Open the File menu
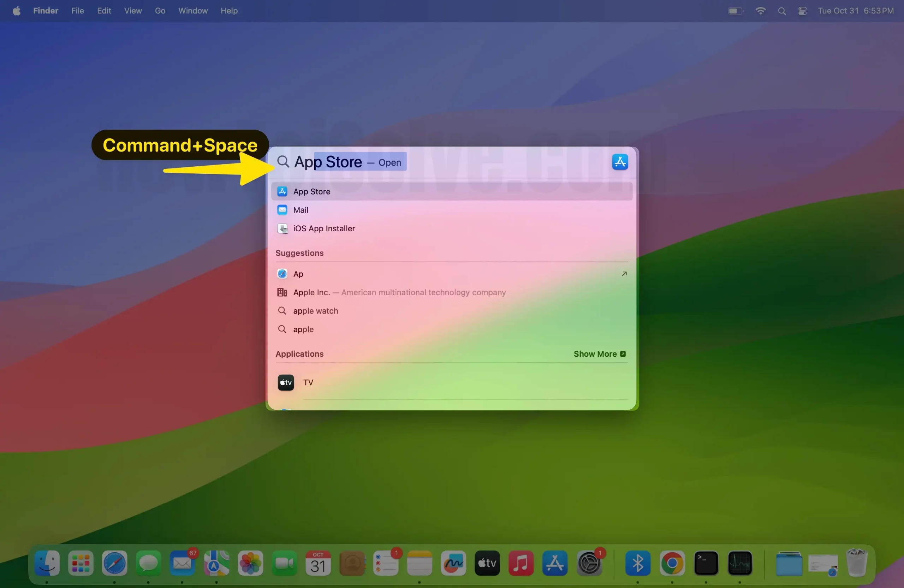Viewport: 904px width, 588px height. click(x=77, y=11)
